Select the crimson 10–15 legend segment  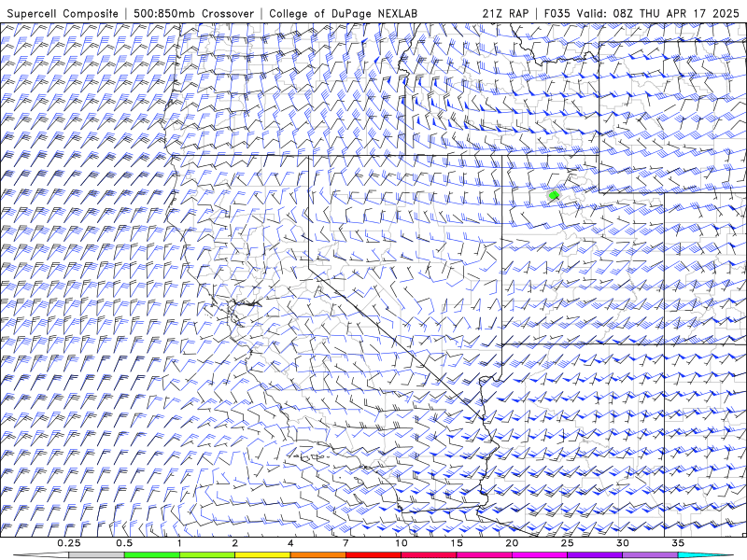click(429, 555)
